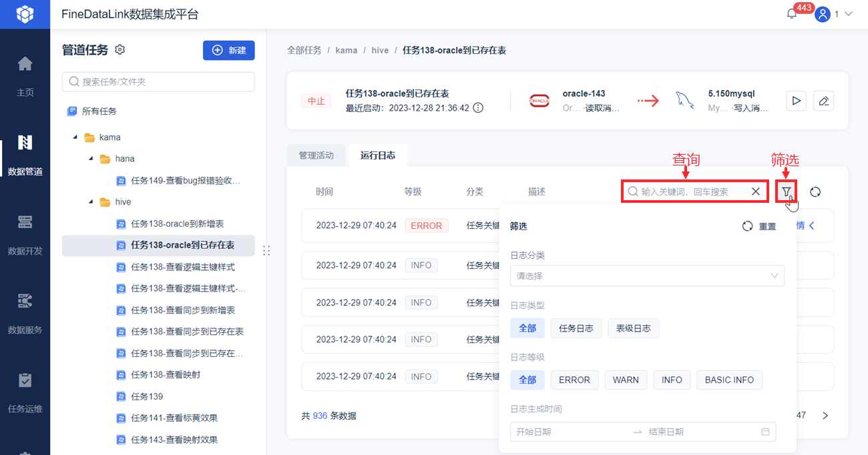Open 数据服务 in sidebar
The height and width of the screenshot is (455, 868).
point(25,314)
